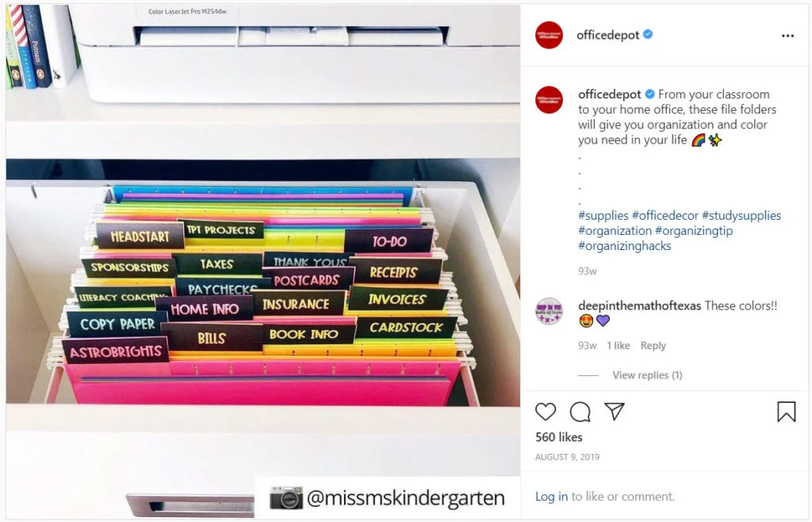
Task: Open the three-dot more options menu
Action: pyautogui.click(x=787, y=36)
